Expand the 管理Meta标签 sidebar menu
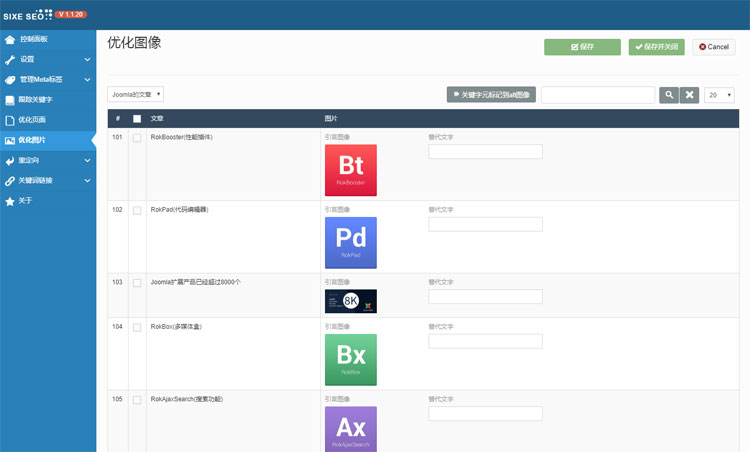The image size is (750, 452). [x=48, y=79]
